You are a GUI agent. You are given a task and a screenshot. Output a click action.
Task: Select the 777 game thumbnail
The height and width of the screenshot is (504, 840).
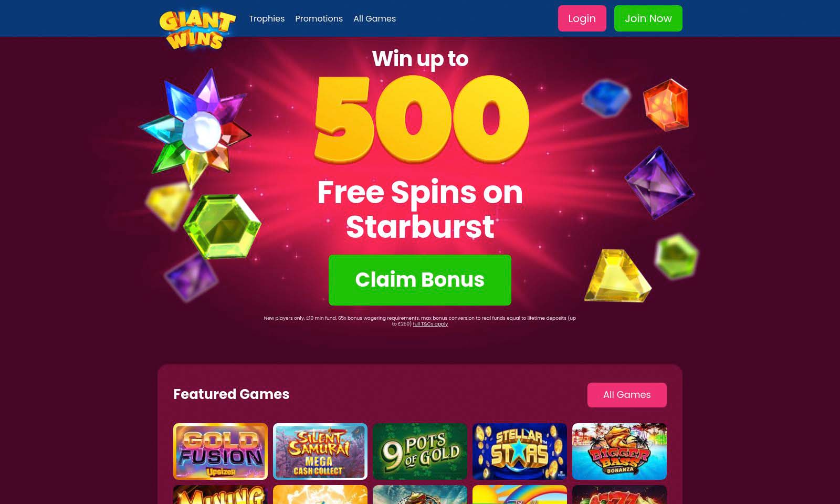(619, 495)
